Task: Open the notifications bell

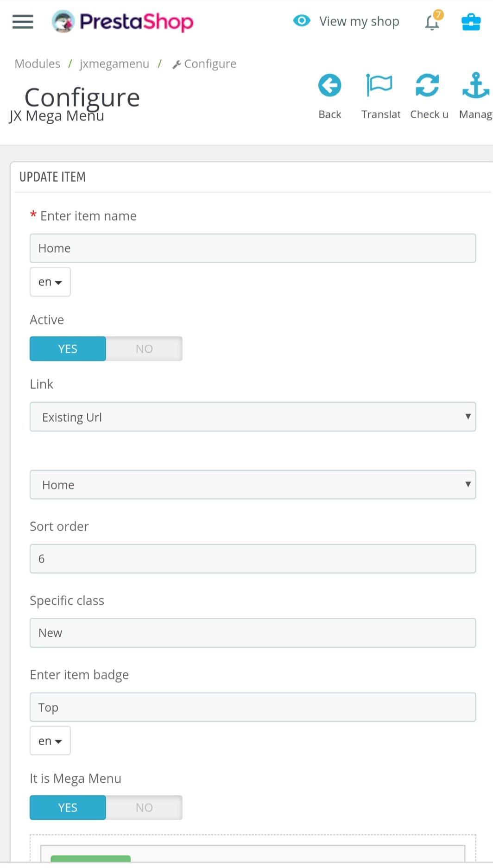Action: (x=432, y=22)
